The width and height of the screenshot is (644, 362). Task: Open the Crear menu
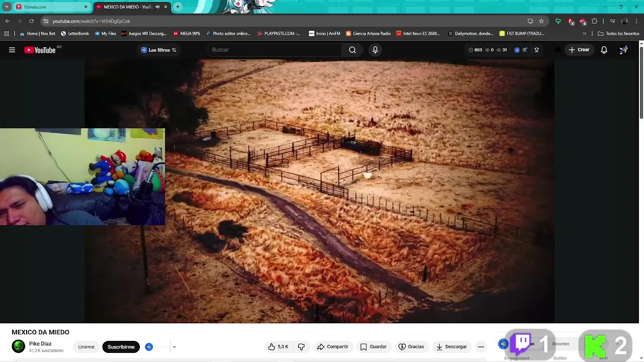coord(579,50)
